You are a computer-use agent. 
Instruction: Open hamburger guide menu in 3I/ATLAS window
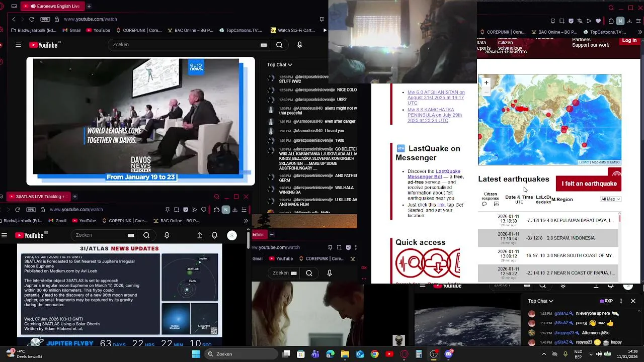[4, 235]
